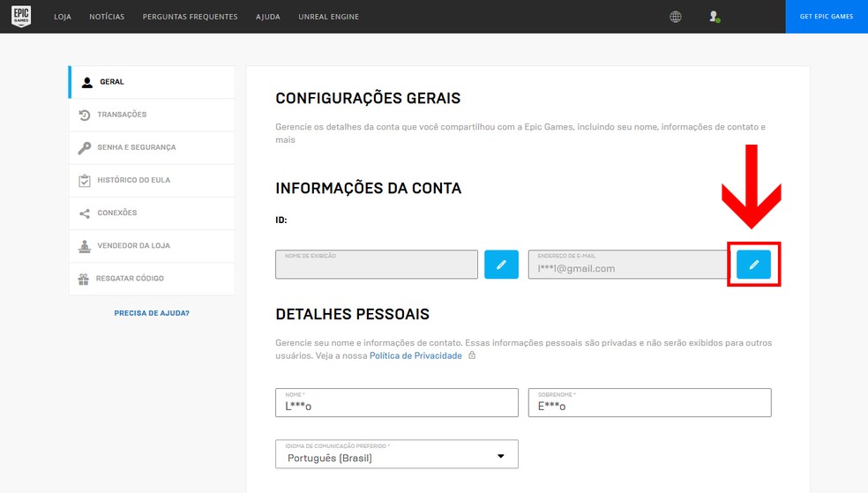Open Unreal Engine in top navigation
The height and width of the screenshot is (493, 868).
pyautogui.click(x=329, y=17)
